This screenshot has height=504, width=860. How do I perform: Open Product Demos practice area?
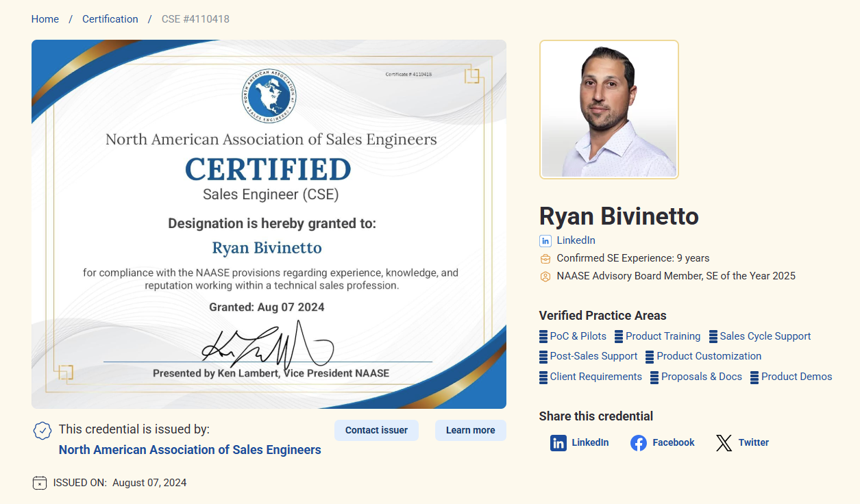(797, 377)
